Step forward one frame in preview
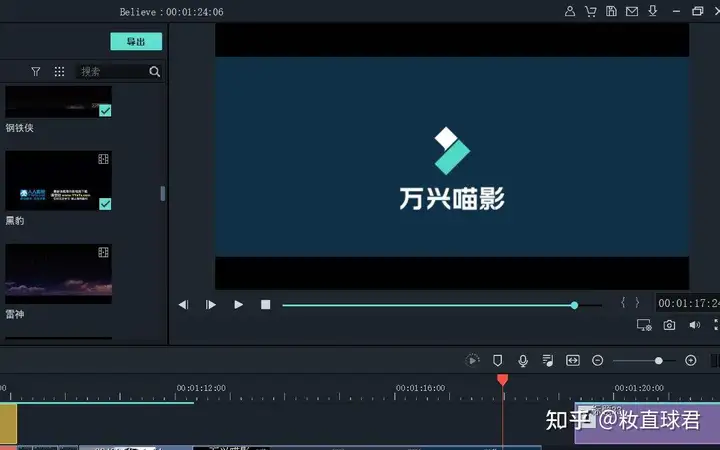 [210, 304]
